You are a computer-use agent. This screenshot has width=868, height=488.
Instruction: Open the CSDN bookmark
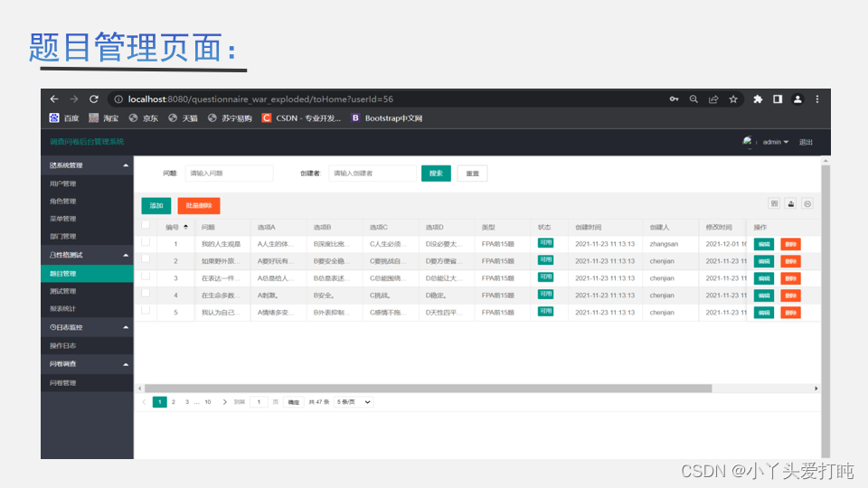click(301, 117)
